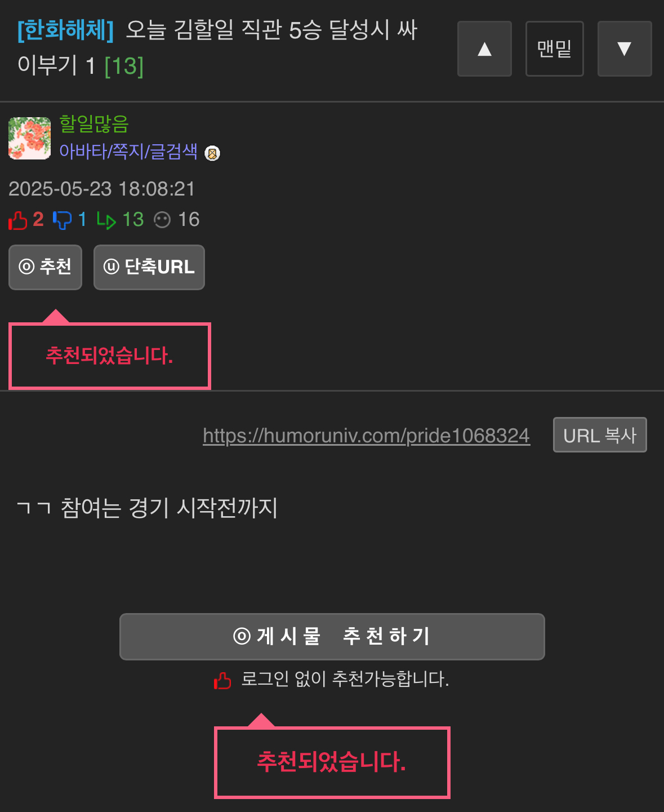Screen dimensions: 664x812
Task: Click the [한화해체] category tag in title
Action: (66, 30)
